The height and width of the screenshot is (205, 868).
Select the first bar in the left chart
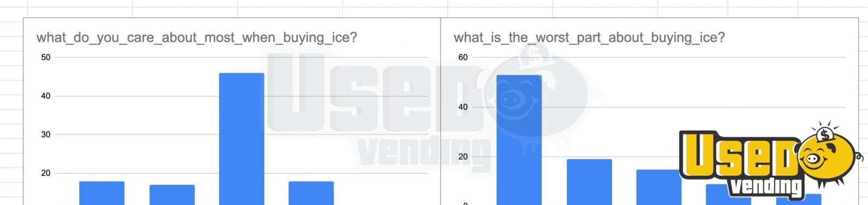pyautogui.click(x=102, y=193)
